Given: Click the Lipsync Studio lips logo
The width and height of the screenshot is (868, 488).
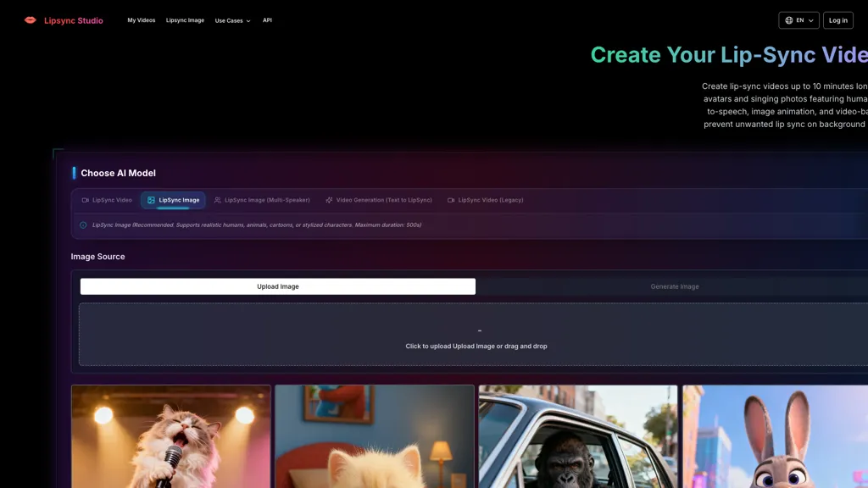Looking at the screenshot, I should [x=31, y=19].
